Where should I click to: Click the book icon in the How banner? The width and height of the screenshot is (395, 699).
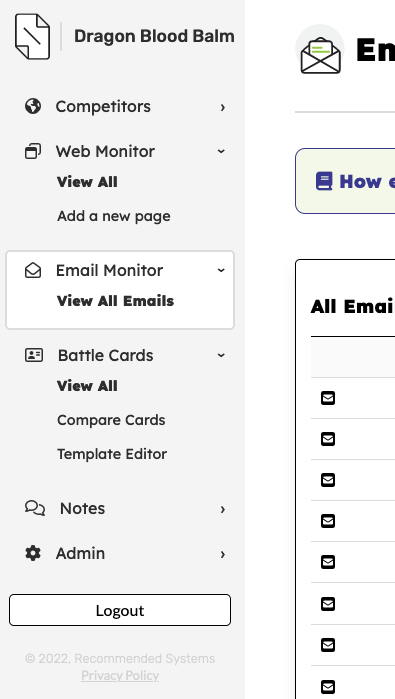[x=324, y=181]
